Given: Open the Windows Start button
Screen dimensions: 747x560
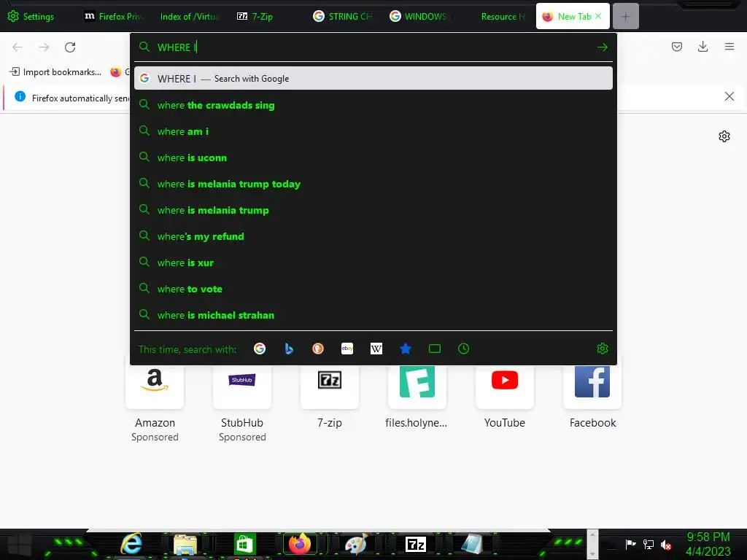Looking at the screenshot, I should coord(19,545).
